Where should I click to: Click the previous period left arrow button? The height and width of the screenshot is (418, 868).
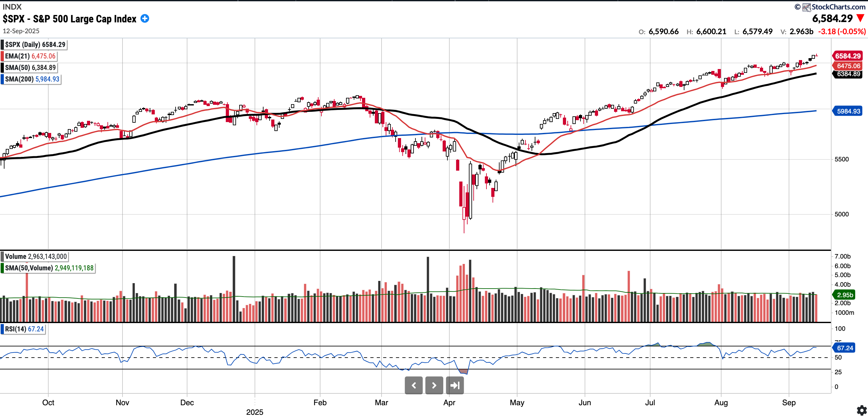(414, 385)
